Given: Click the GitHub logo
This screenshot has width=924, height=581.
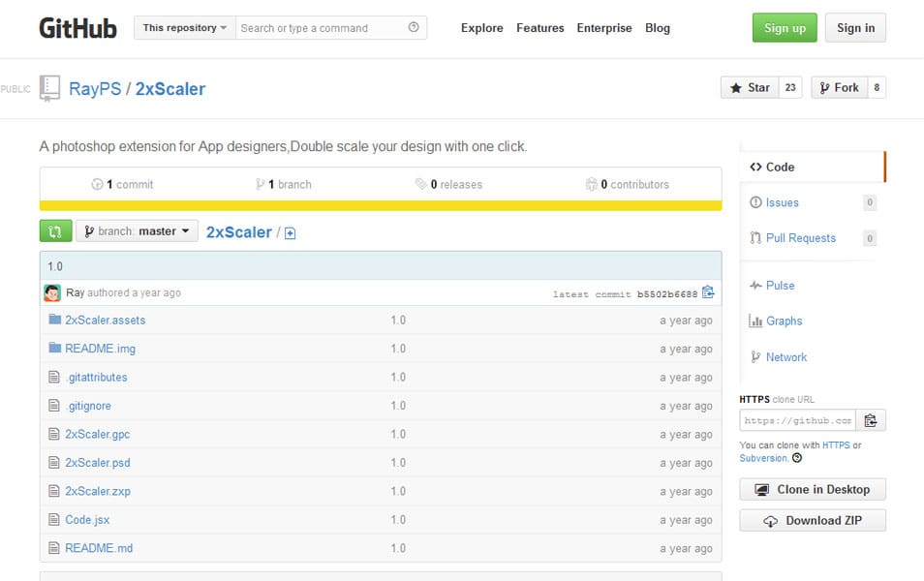Looking at the screenshot, I should coord(77,28).
